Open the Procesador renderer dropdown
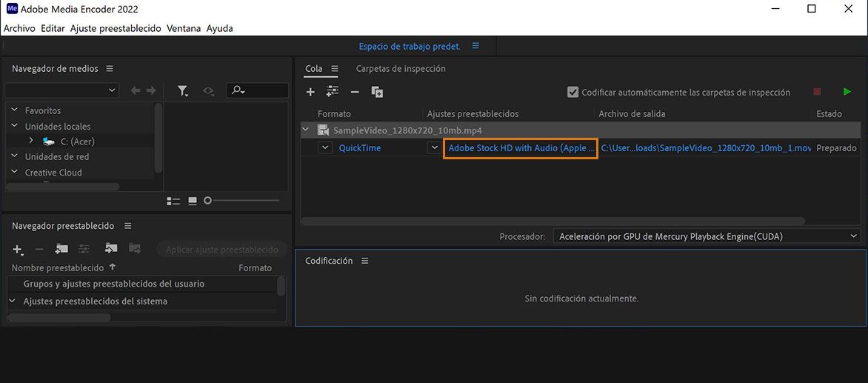The width and height of the screenshot is (868, 383). 707,236
